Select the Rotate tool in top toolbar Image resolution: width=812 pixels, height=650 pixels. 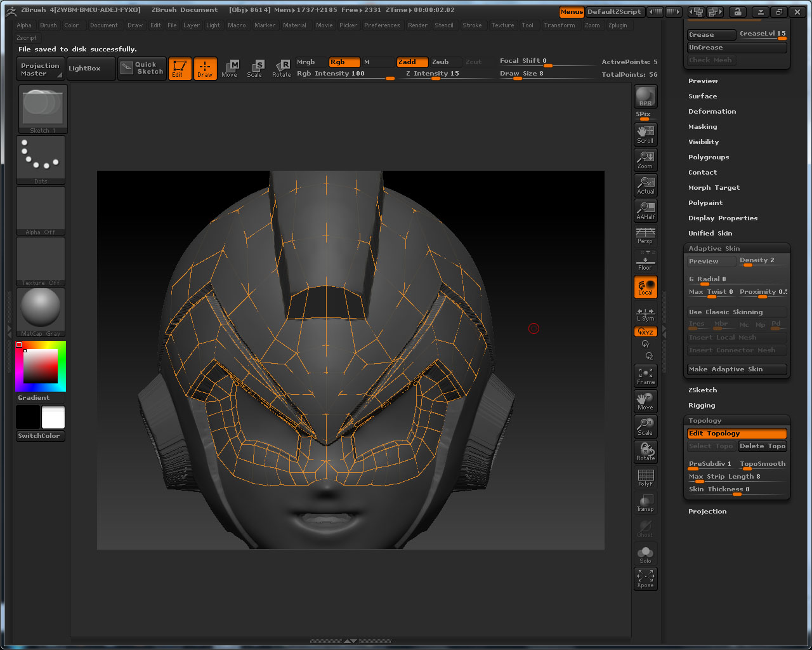click(x=282, y=69)
